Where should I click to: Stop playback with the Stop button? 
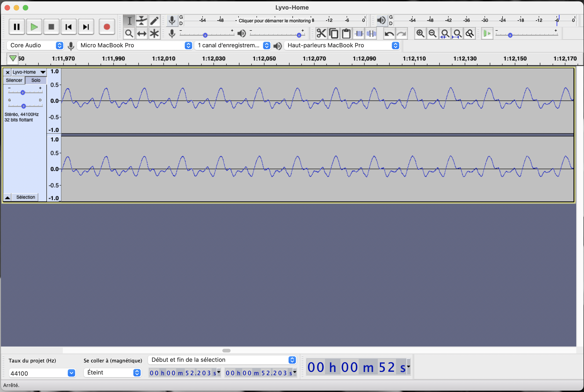[51, 27]
